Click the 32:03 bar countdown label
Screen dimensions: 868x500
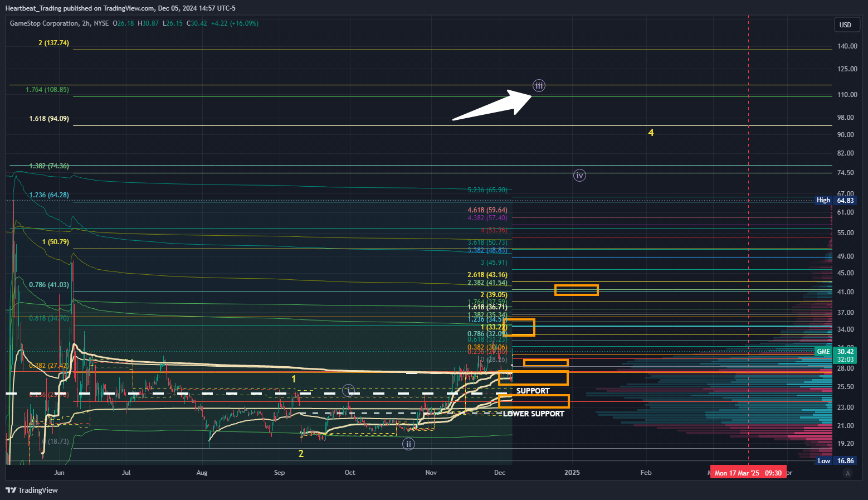point(845,360)
